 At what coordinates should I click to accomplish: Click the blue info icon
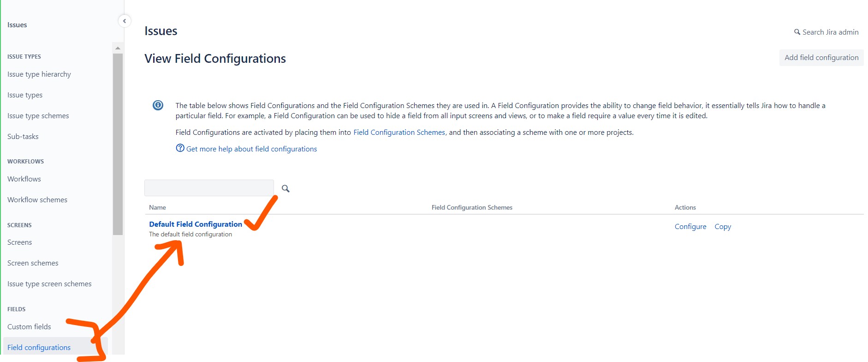coord(158,105)
